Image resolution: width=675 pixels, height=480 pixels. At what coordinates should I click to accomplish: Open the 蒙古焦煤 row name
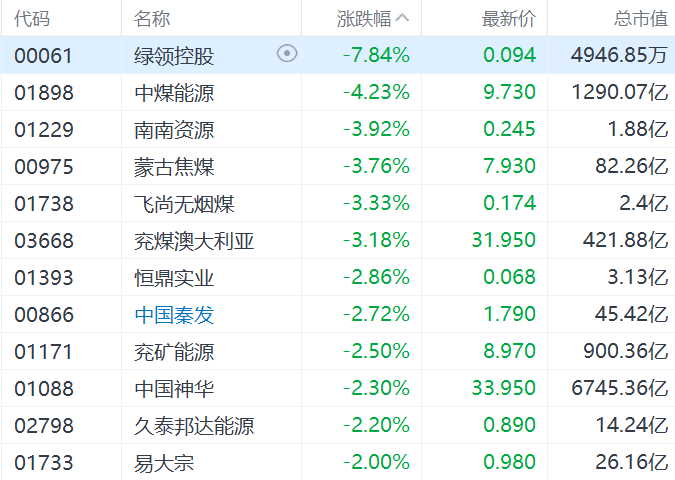click(x=174, y=167)
